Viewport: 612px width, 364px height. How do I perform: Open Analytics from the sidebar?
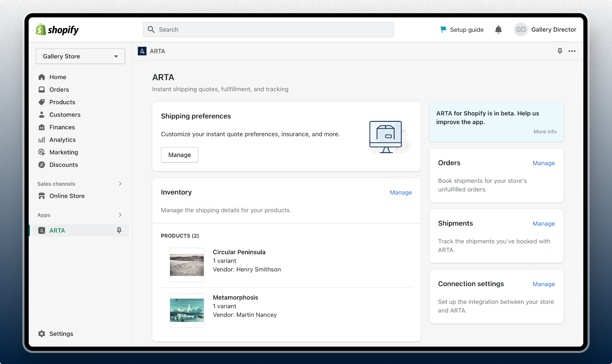point(62,140)
